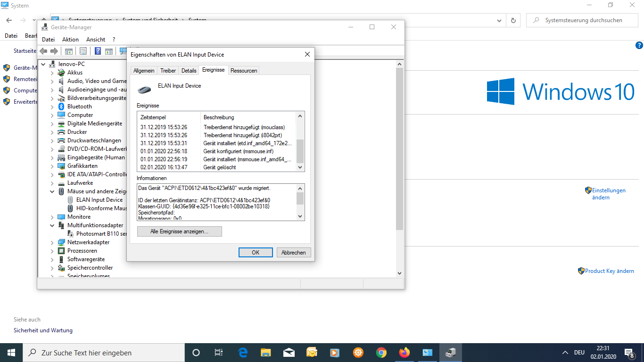Click the properties sheet icon in Geräte-Manager toolbar

tap(83, 51)
